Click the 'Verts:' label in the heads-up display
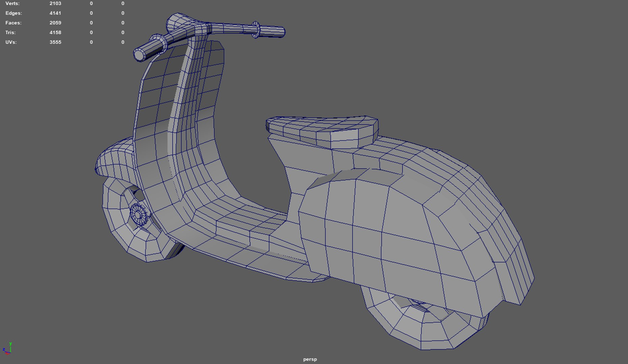This screenshot has height=364, width=628. click(12, 3)
